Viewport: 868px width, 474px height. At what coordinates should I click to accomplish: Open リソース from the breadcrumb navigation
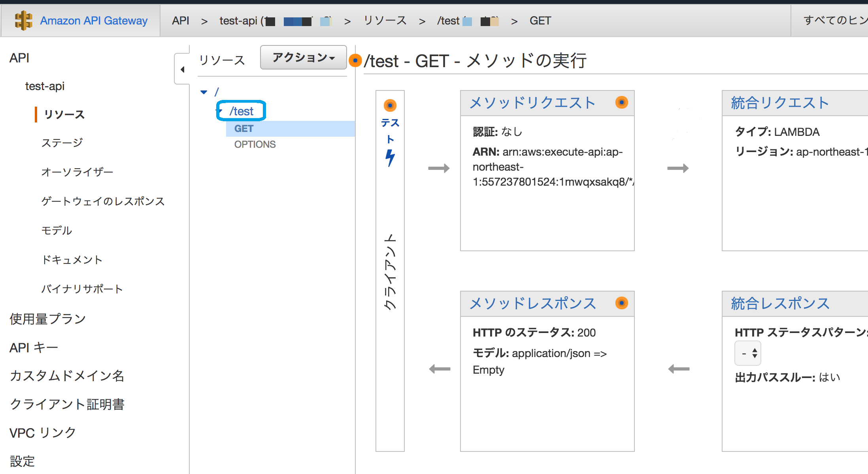point(385,21)
